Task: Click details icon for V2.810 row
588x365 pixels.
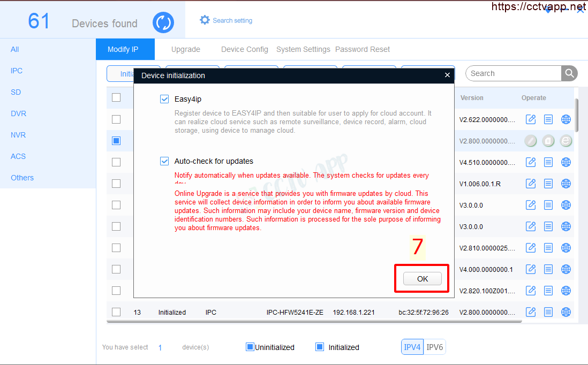Action: click(548, 248)
